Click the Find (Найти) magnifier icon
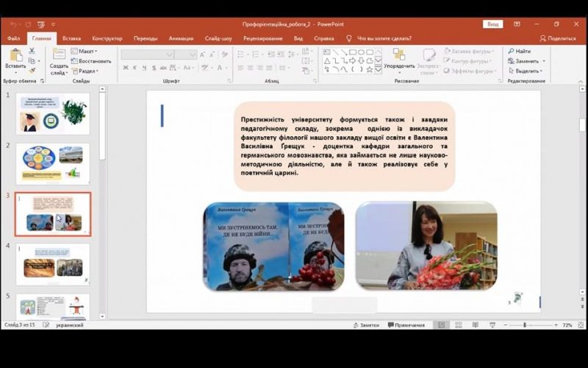 tap(512, 52)
